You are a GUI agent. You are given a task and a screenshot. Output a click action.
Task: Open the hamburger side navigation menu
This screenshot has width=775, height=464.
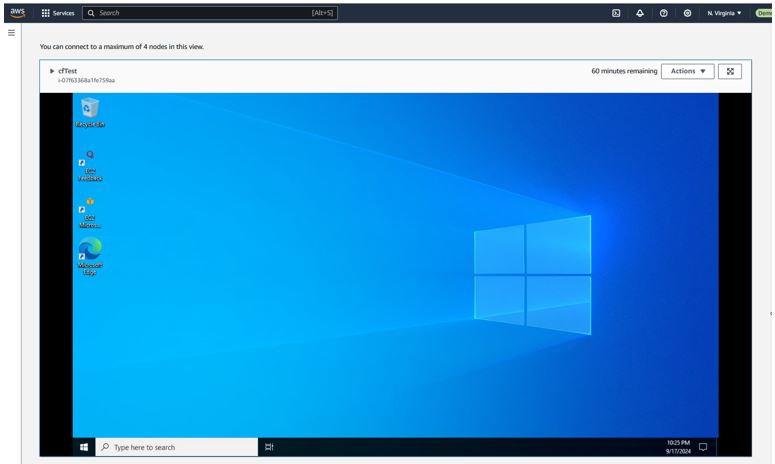point(11,33)
